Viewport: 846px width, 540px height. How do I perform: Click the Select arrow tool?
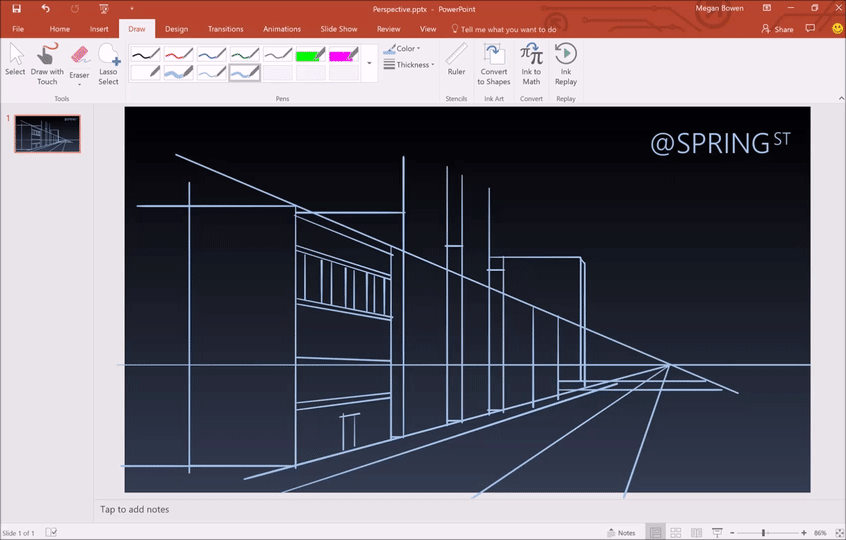15,60
